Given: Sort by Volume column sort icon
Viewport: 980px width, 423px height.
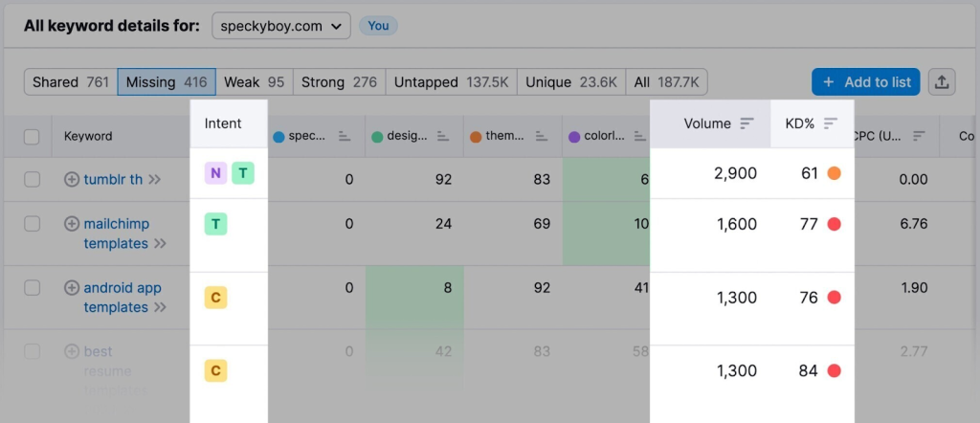Looking at the screenshot, I should 747,123.
